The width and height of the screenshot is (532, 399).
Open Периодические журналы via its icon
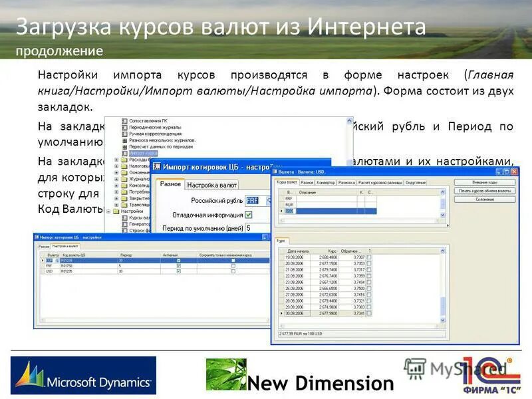[x=124, y=127]
